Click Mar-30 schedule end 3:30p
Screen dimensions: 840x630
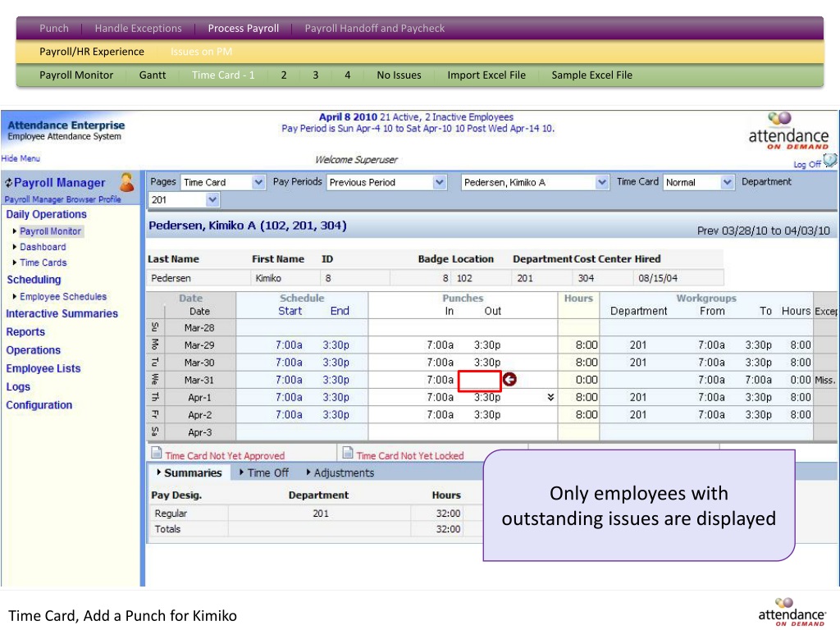point(336,363)
